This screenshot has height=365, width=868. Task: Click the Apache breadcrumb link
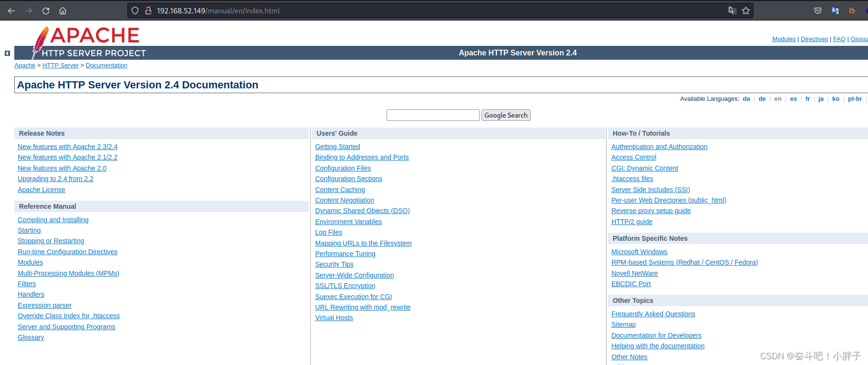(x=25, y=65)
